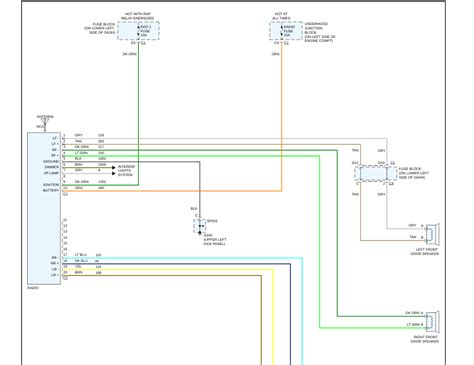This screenshot has width=474, height=365.
Task: Click the arrowhead on the I/P LAMP wire
Action: click(114, 173)
